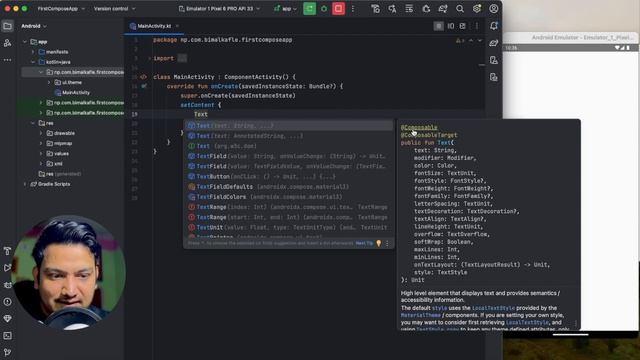Open Run tool window icon in left strip

pos(7,268)
